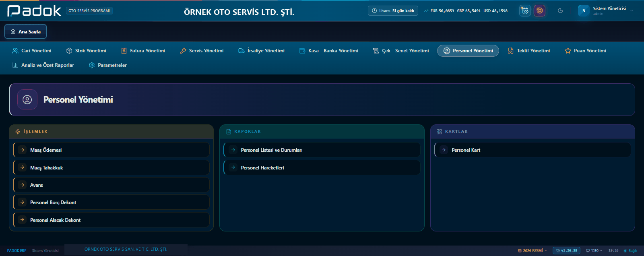Click the Padok logo
The height and width of the screenshot is (256, 644).
(x=34, y=11)
